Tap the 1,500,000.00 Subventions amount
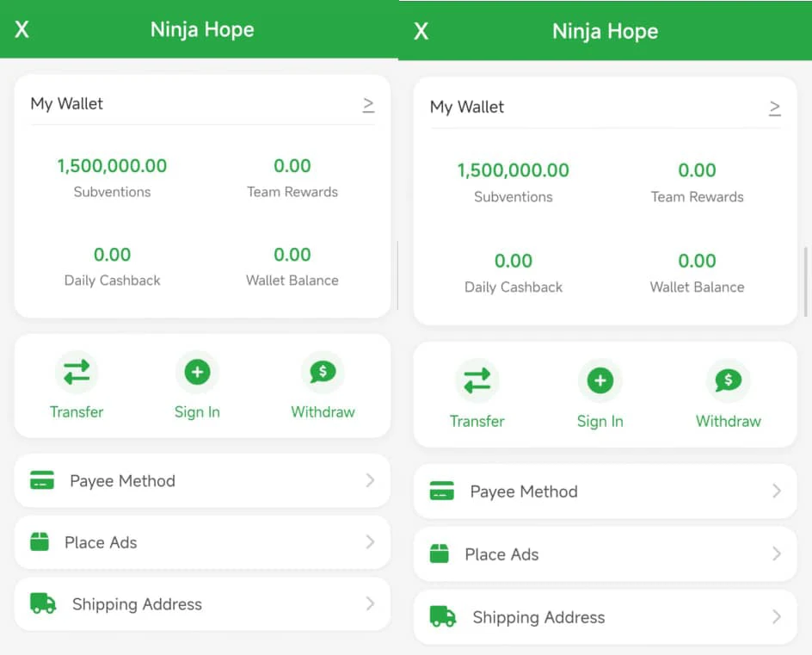 pyautogui.click(x=112, y=166)
